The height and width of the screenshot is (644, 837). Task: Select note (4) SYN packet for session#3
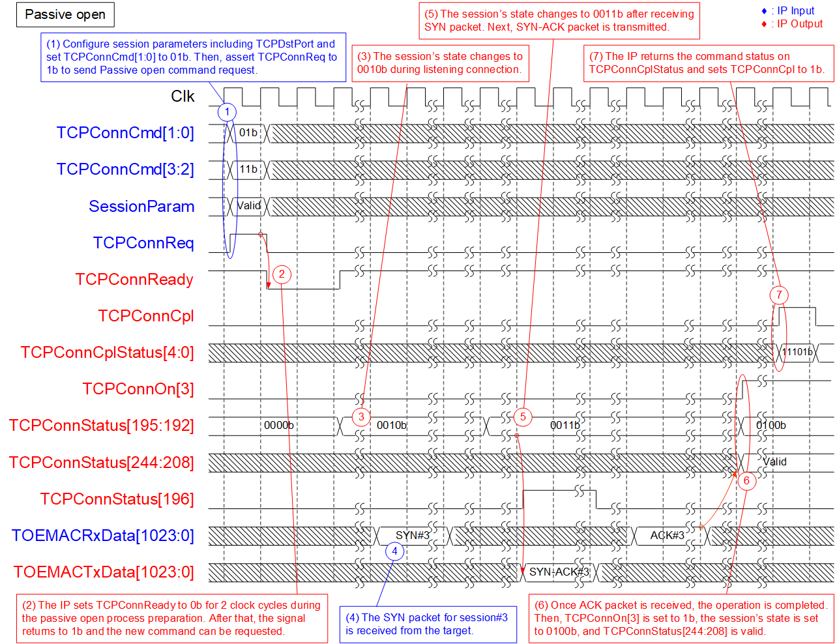(428, 624)
